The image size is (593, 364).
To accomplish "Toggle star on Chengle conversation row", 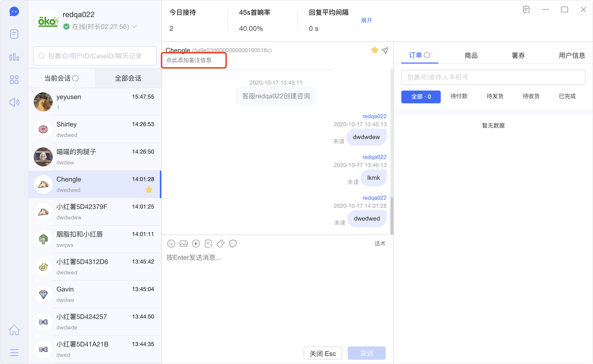I will (149, 190).
